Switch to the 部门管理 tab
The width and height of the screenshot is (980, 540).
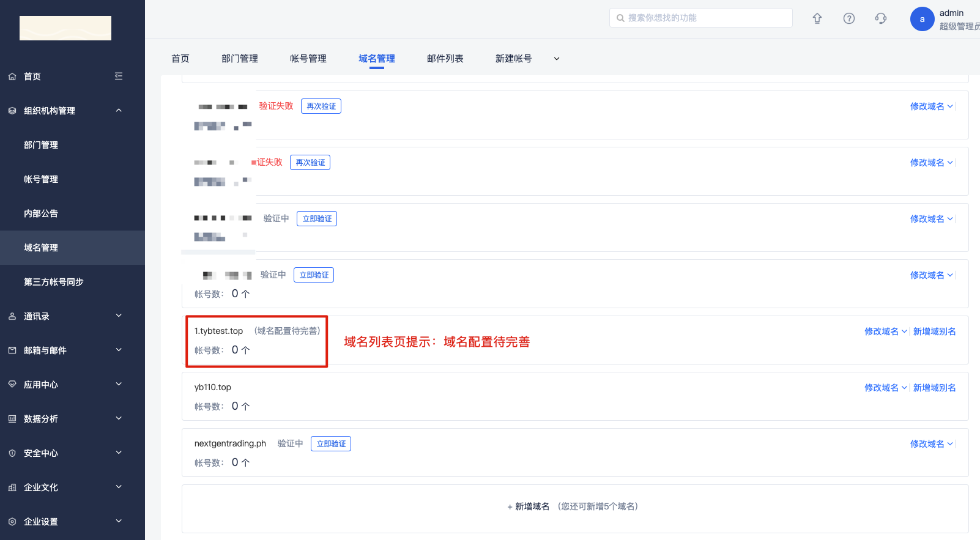click(239, 59)
